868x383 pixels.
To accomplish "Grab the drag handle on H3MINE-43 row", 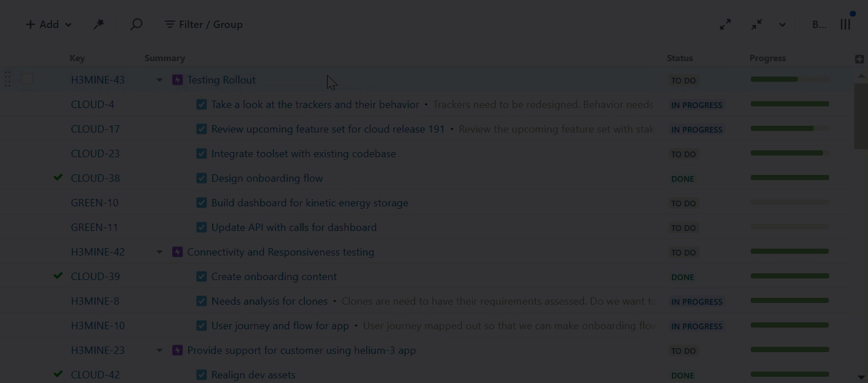I will tap(8, 79).
